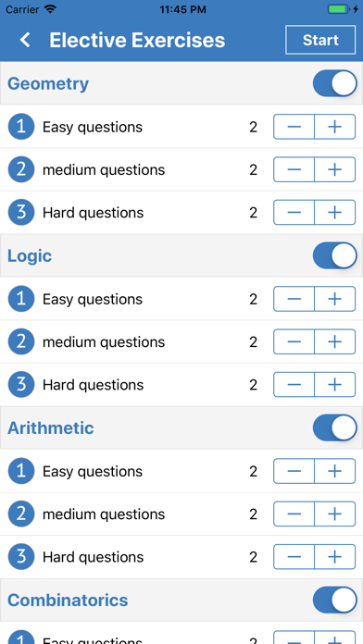Switch off the Combinatorics toggle
This screenshot has width=363, height=644.
pyautogui.click(x=334, y=600)
